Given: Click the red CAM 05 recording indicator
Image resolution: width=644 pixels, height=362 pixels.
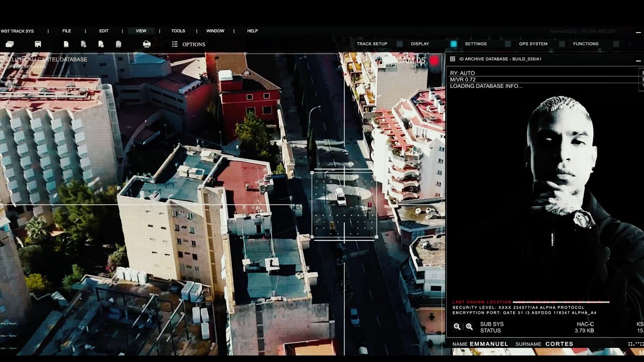Looking at the screenshot, I should point(434,61).
